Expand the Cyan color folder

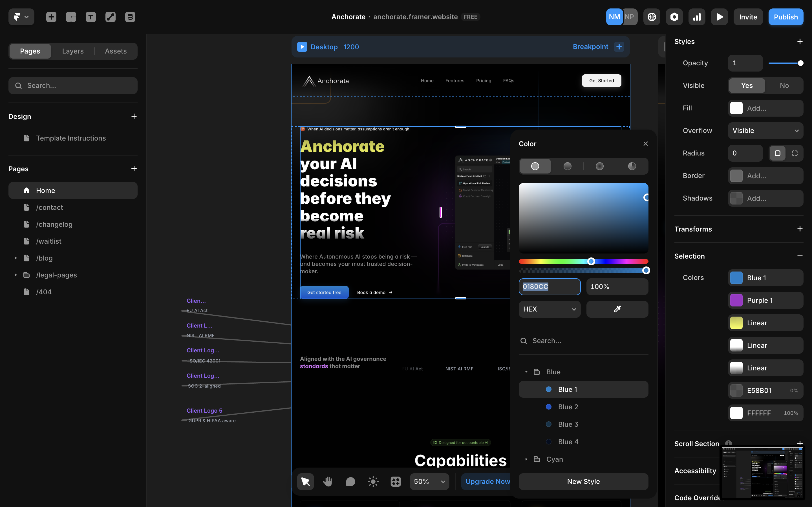tap(526, 459)
